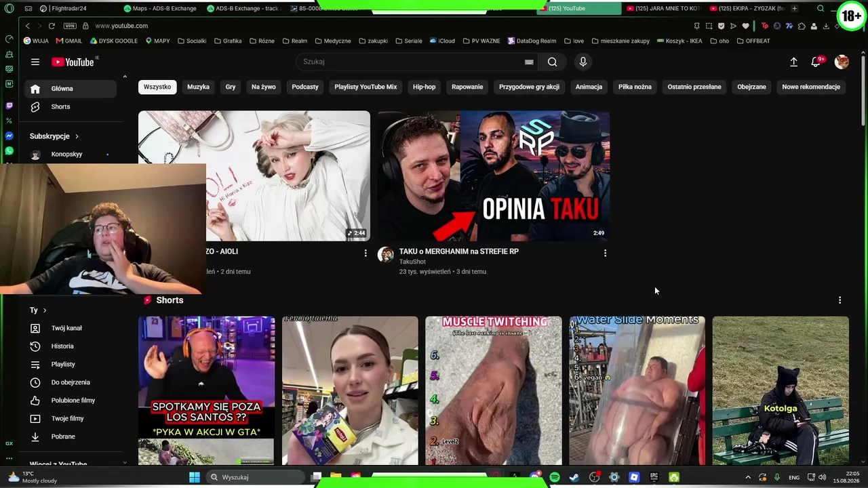Open the Create upload icon in YouTube header
This screenshot has height=488, width=868.
(793, 62)
